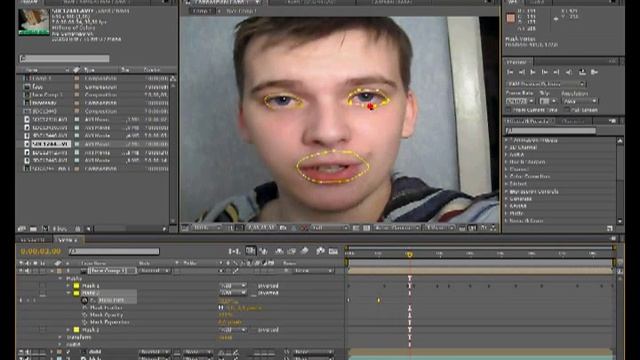
Task: Open Frame Rate dropdown in Preview
Action: (520, 101)
